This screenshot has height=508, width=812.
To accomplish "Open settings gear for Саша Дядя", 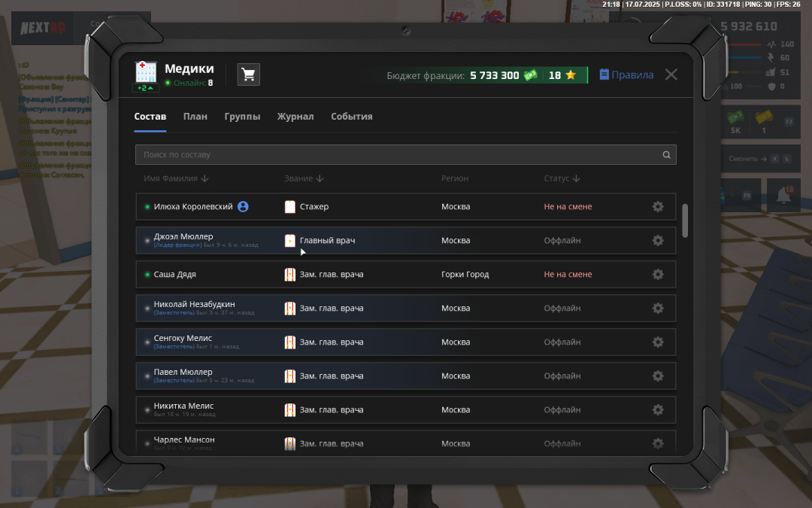I will 658,274.
